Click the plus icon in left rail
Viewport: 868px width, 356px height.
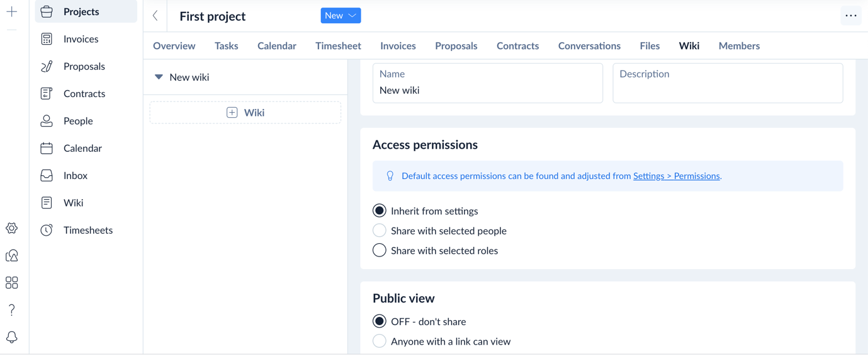coord(12,11)
